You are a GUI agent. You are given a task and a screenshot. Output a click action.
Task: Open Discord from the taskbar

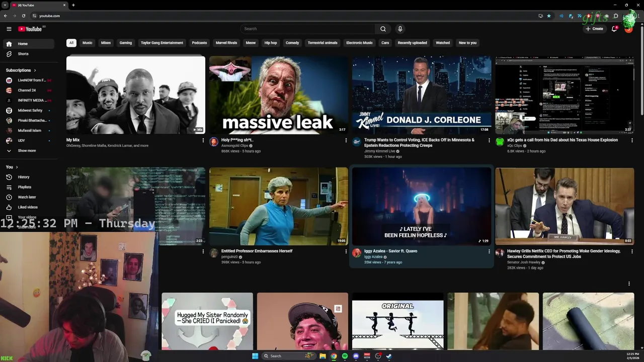coord(356,356)
